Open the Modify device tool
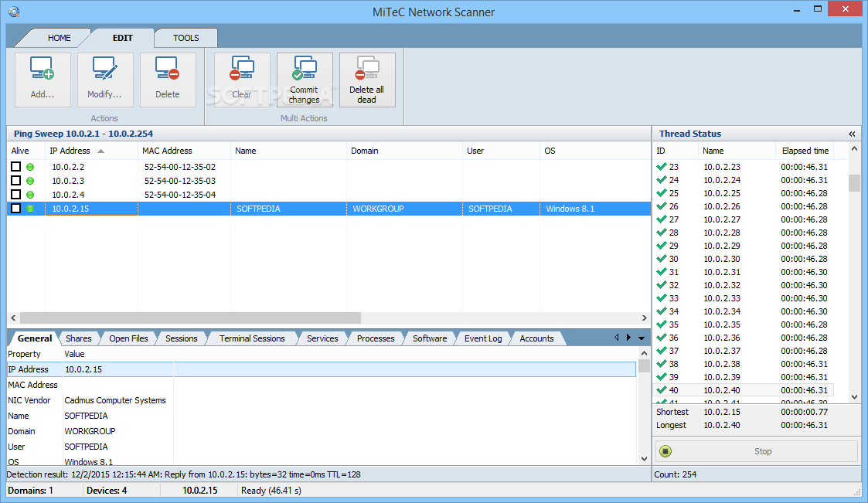The image size is (868, 503). pyautogui.click(x=104, y=69)
